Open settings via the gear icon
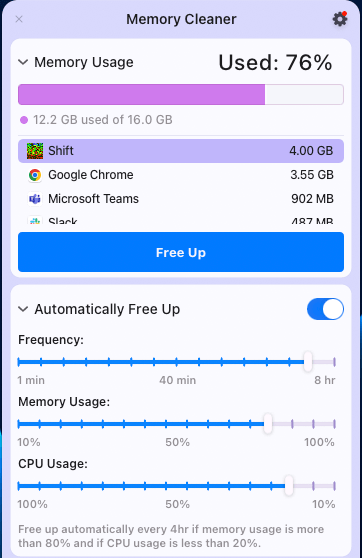The image size is (362, 558). [x=340, y=19]
